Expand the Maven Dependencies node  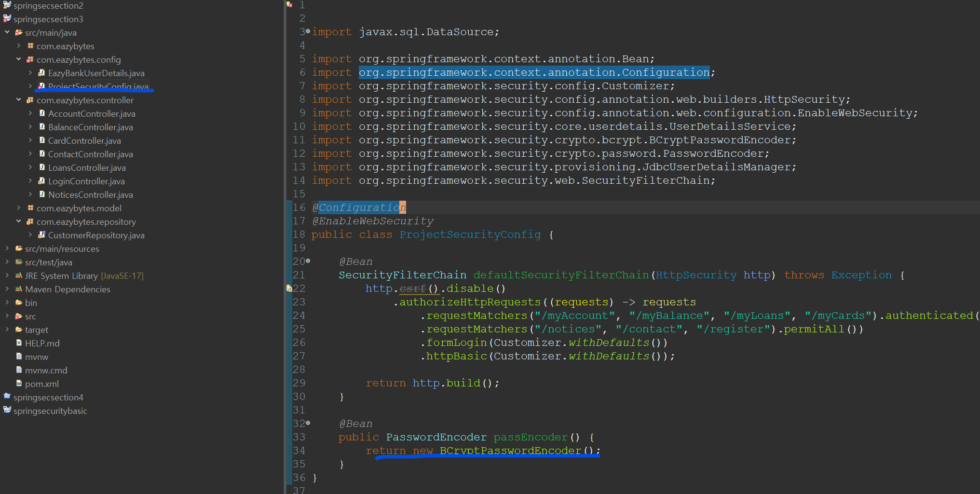tap(7, 289)
